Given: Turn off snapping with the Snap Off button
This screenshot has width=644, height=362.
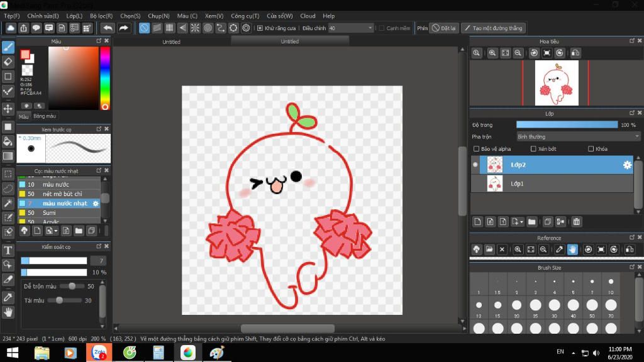Looking at the screenshot, I should (144, 28).
